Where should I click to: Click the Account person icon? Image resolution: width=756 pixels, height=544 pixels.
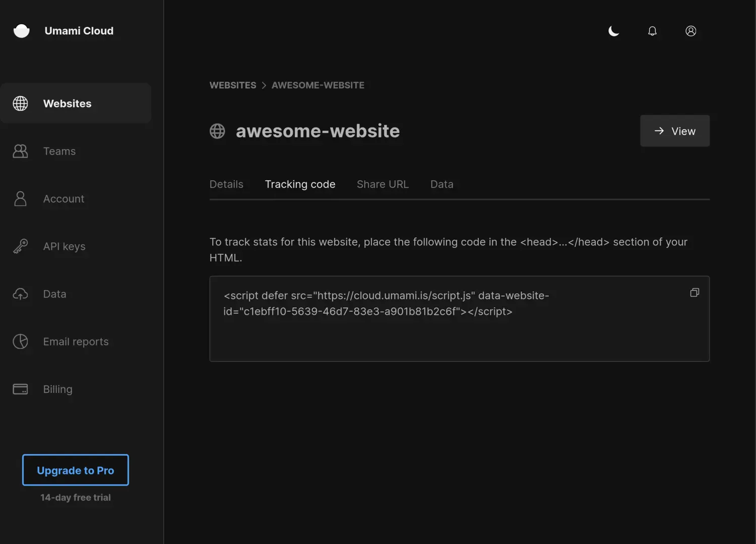coord(20,198)
